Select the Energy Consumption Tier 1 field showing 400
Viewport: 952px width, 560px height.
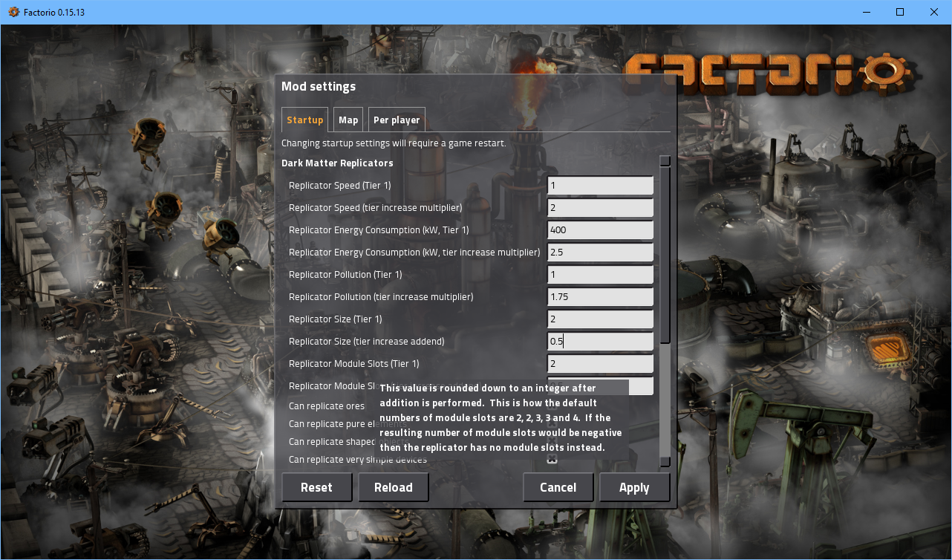point(600,230)
